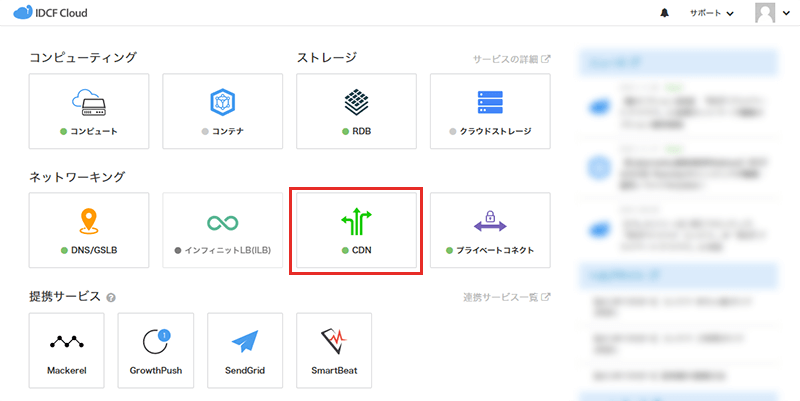
Task: Open the GrowthPush partner service
Action: [157, 350]
